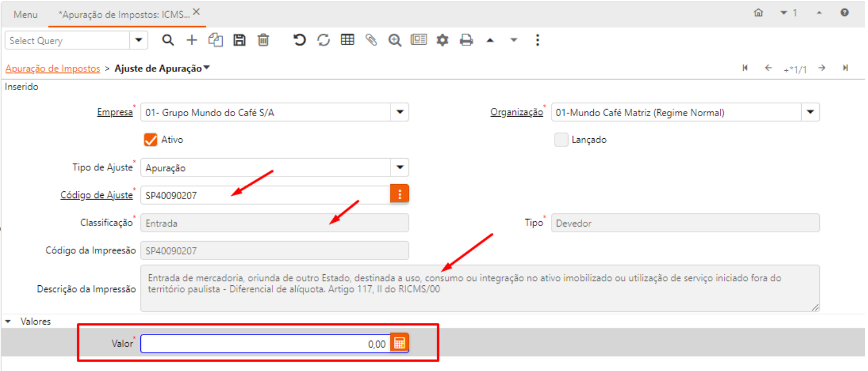
Task: Click the Empresa label link
Action: point(115,112)
